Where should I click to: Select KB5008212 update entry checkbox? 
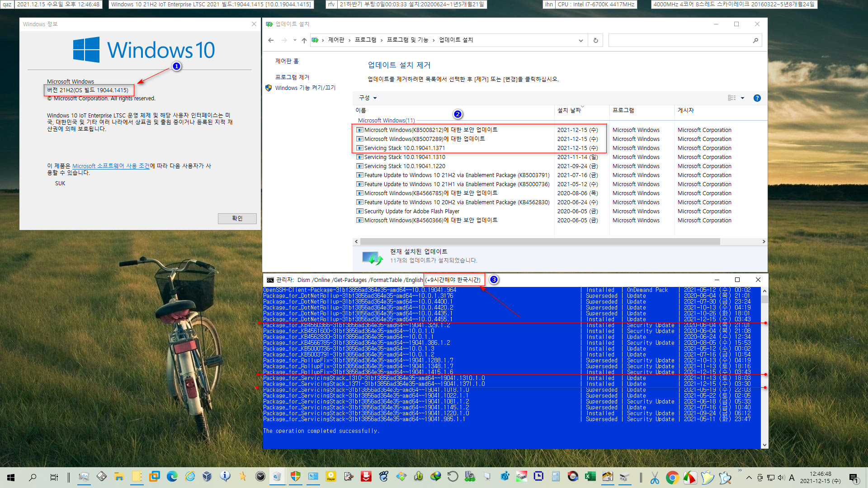(x=359, y=130)
